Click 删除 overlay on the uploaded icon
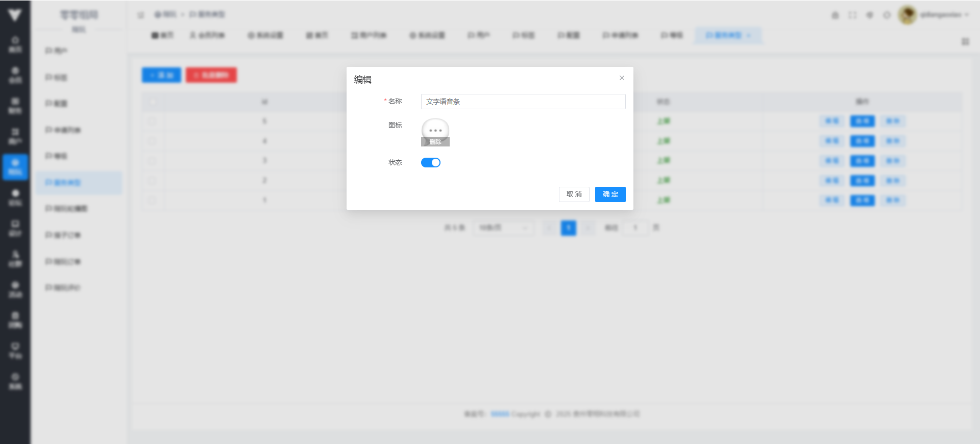This screenshot has height=444, width=980. click(x=435, y=142)
